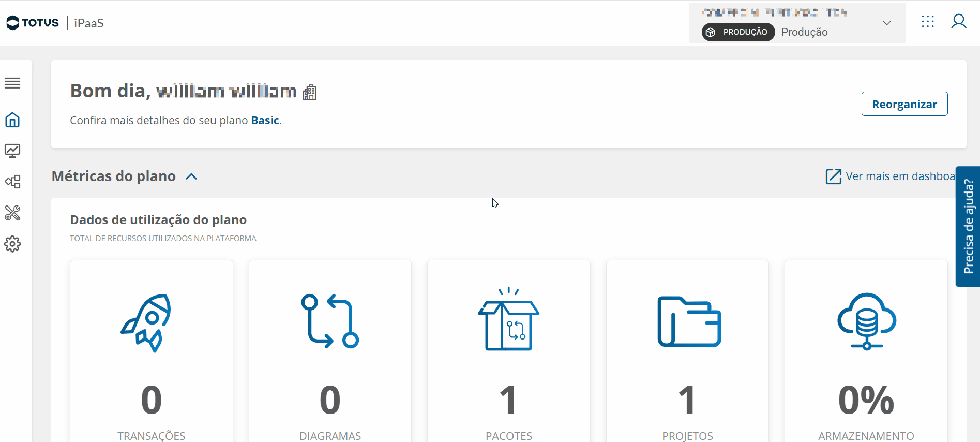Select the Diagramas metric card
The width and height of the screenshot is (980, 442).
tap(330, 352)
